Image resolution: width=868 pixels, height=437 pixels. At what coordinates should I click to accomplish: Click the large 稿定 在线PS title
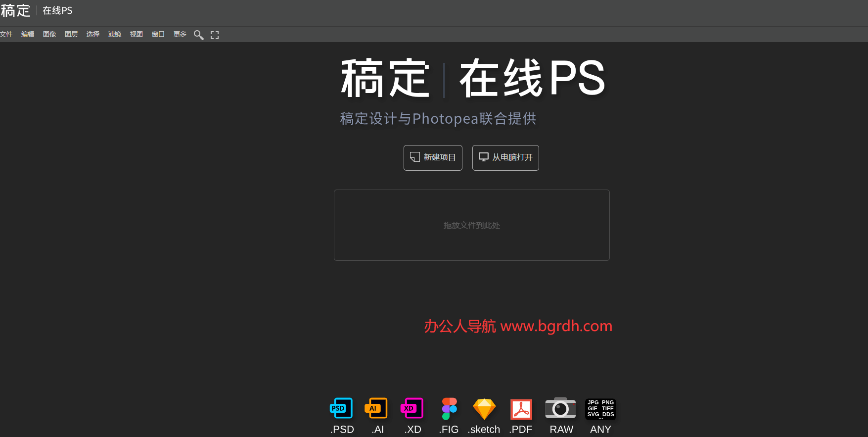(x=473, y=78)
